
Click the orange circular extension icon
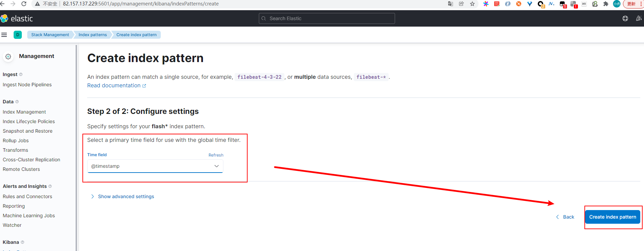(519, 4)
